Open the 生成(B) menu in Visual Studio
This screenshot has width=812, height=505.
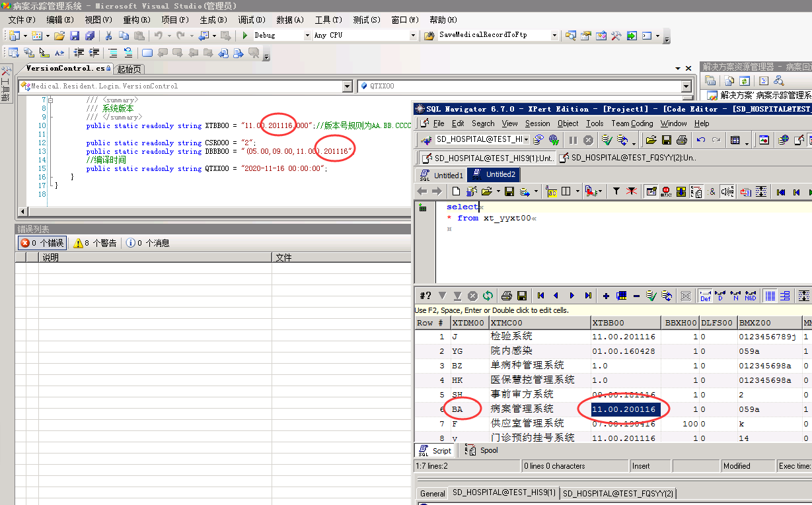(x=213, y=20)
